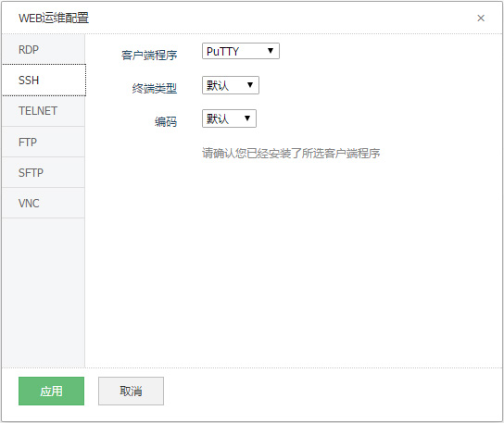Click the hint text 请确认您已经安装了所选客户端程序
504x423 pixels.
pyautogui.click(x=291, y=154)
